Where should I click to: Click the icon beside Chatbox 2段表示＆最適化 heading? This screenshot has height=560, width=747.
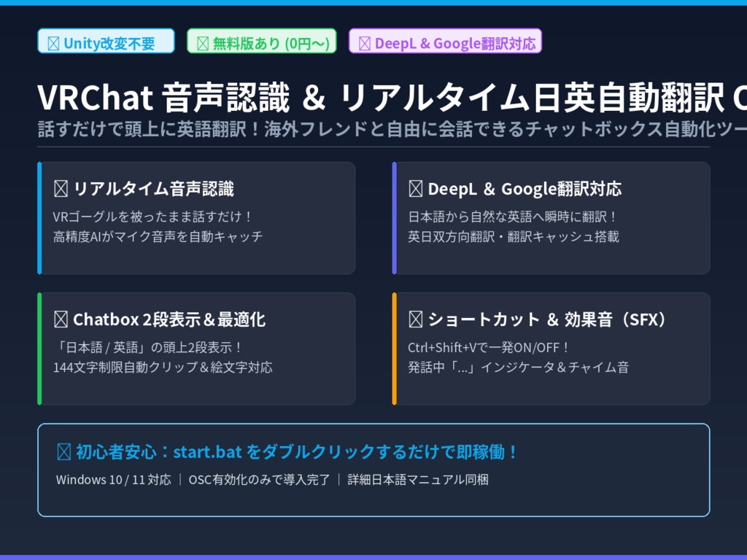61,319
